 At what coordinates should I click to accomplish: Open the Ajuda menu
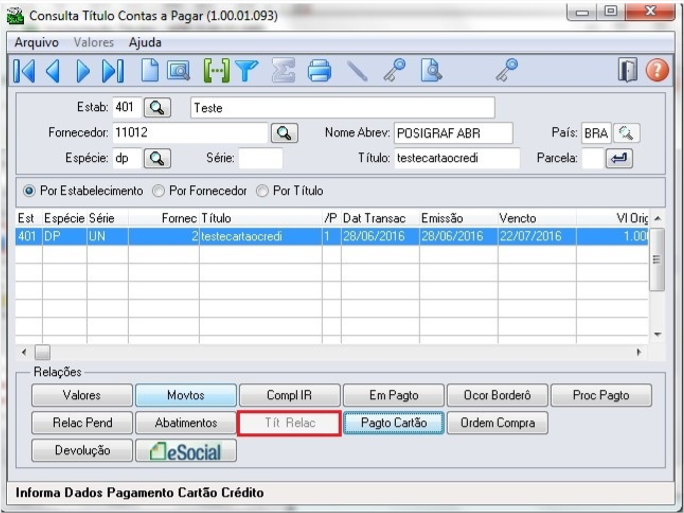[x=145, y=42]
